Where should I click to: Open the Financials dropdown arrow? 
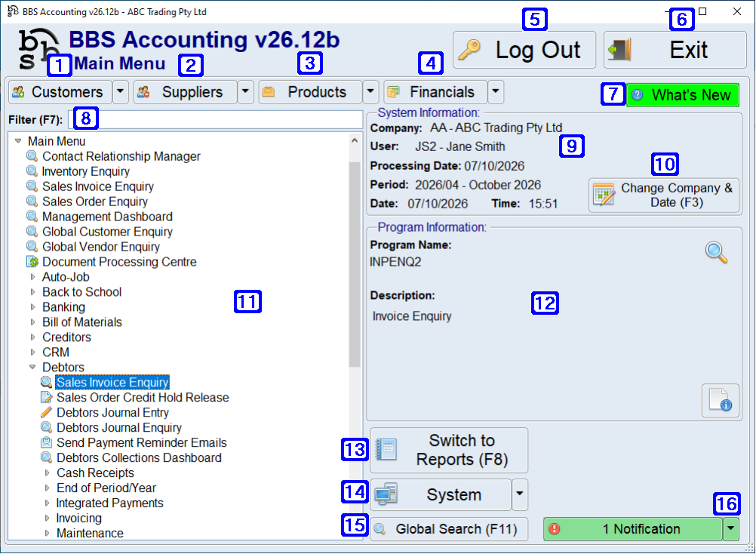pyautogui.click(x=496, y=91)
